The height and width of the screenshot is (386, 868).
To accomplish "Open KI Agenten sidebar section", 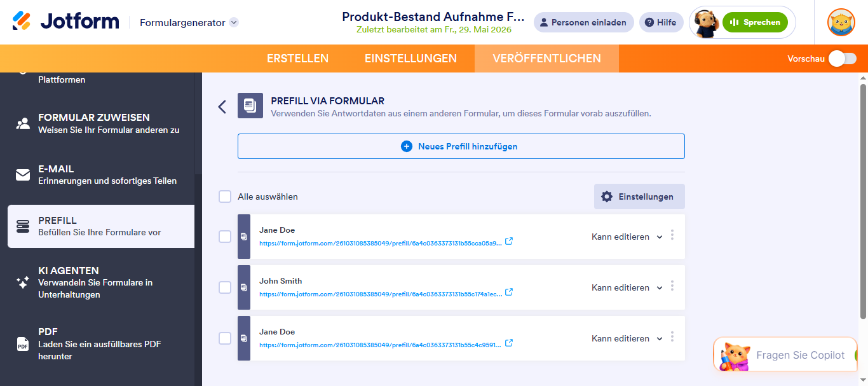I will [x=101, y=282].
